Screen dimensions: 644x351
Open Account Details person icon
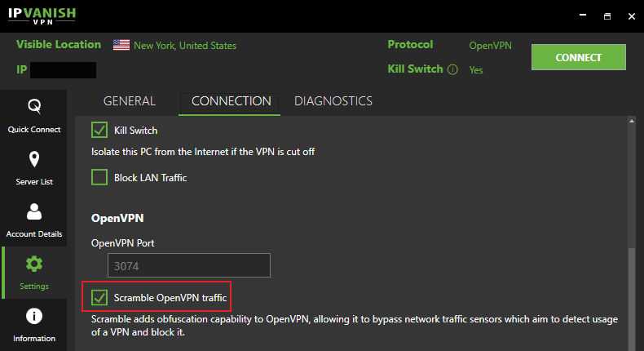click(x=34, y=211)
